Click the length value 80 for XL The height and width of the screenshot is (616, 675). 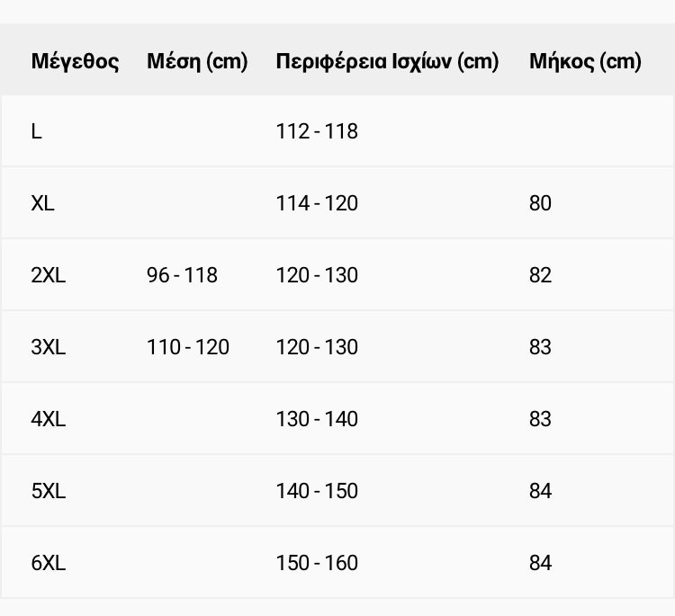pyautogui.click(x=540, y=203)
